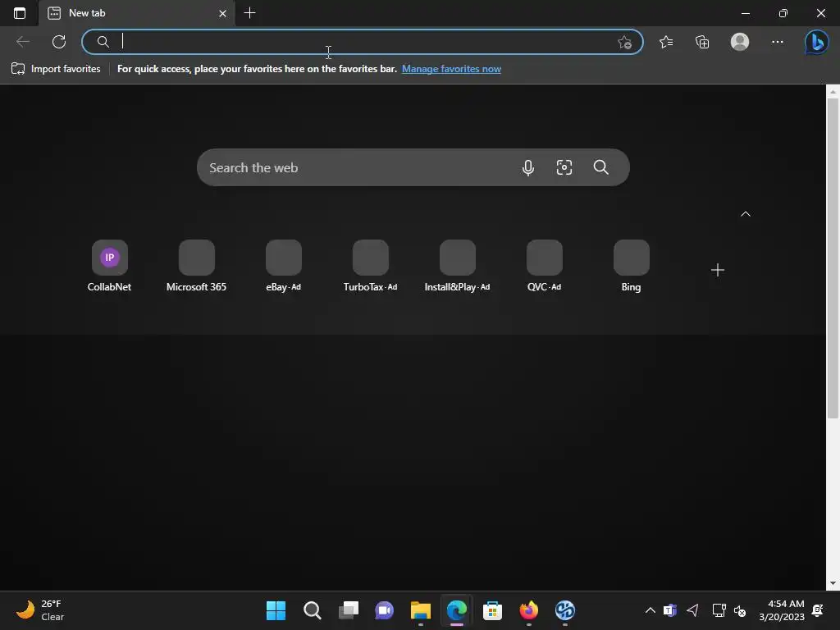Open the tab actions menu icon
840x630 pixels.
coord(20,13)
